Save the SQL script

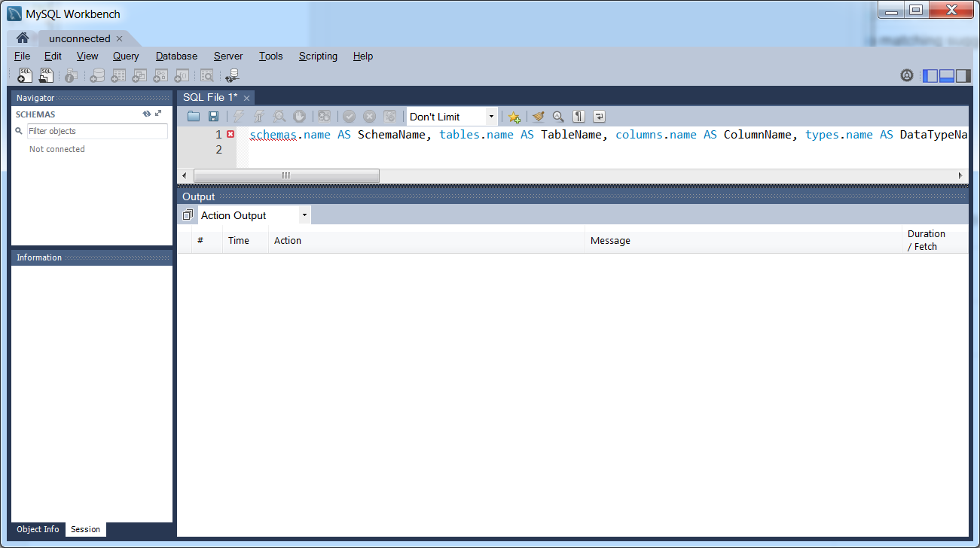pos(215,116)
